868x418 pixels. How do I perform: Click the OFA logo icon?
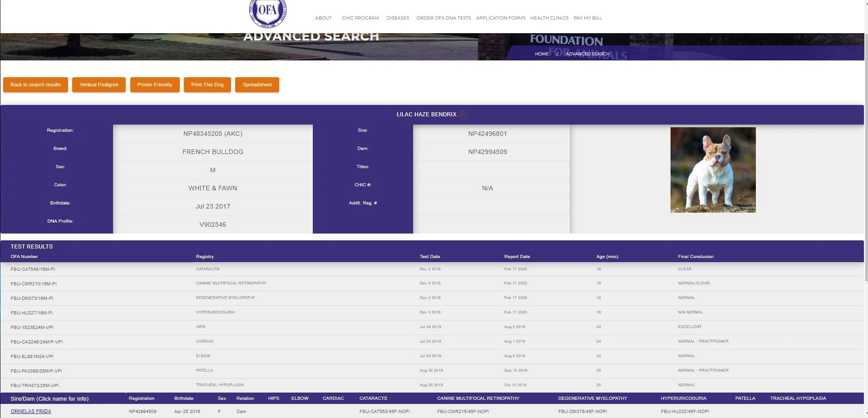click(267, 12)
